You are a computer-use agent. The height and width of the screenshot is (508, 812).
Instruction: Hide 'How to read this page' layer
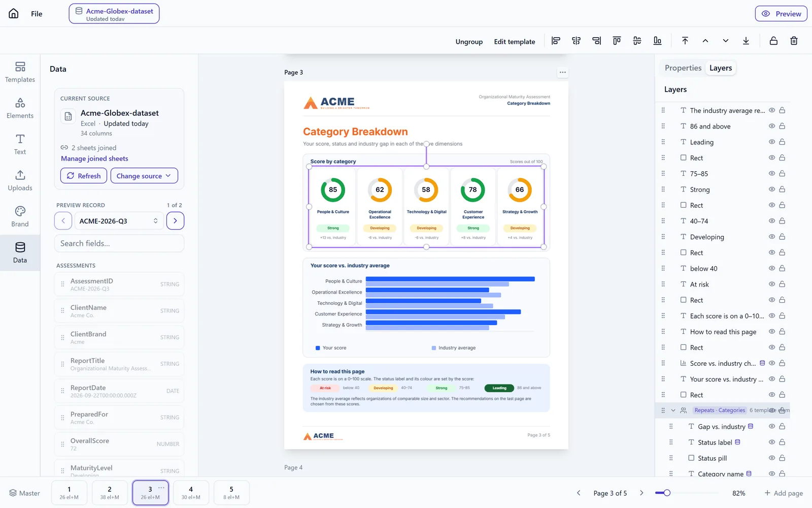pyautogui.click(x=771, y=331)
